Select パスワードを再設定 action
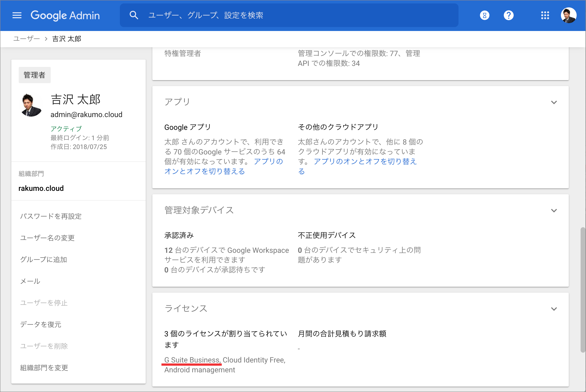Image resolution: width=586 pixels, height=392 pixels. point(51,216)
